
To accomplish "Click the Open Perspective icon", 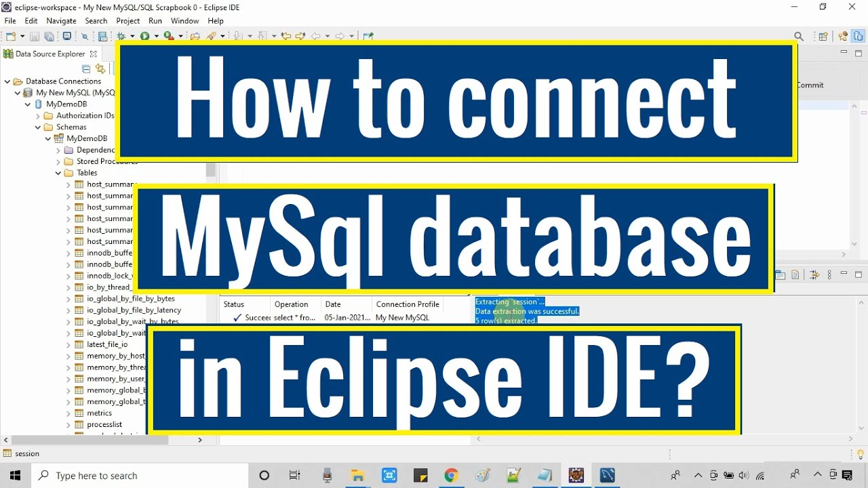I will [x=823, y=37].
